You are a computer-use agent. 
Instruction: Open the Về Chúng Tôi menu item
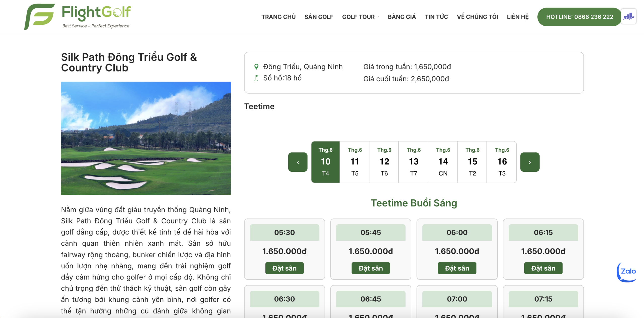tap(477, 17)
